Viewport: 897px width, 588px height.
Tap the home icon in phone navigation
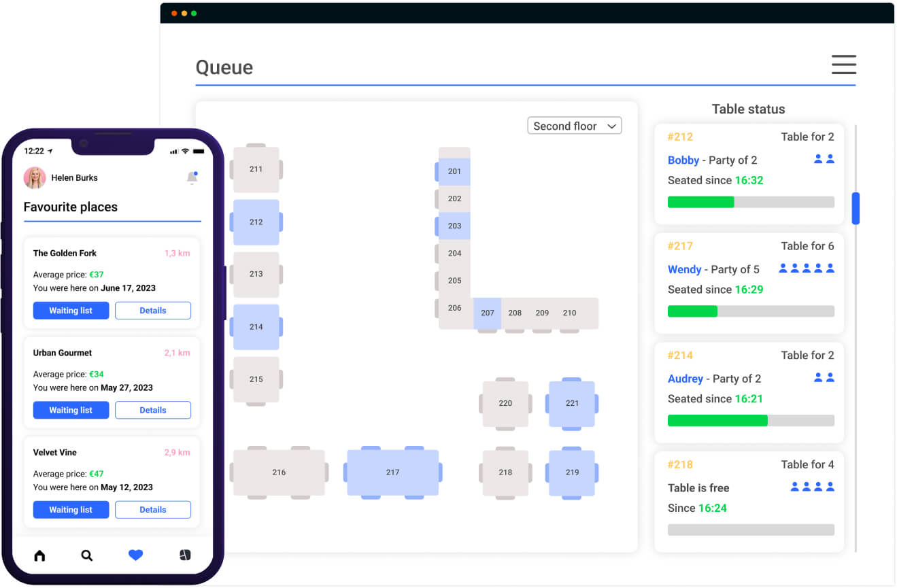tap(39, 555)
